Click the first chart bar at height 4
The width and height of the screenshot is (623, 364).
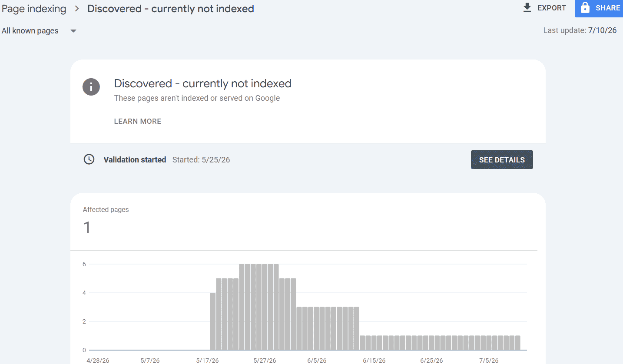(x=213, y=321)
